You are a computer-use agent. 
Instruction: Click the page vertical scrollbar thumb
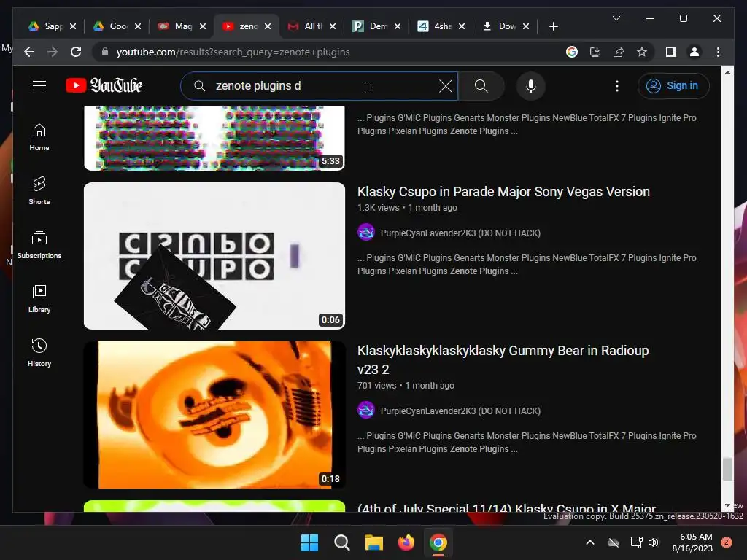click(x=727, y=469)
